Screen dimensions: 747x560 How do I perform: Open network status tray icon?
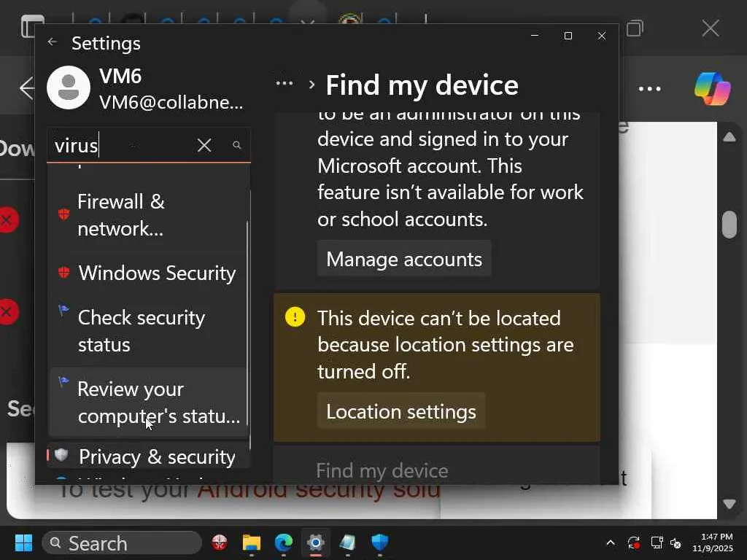(657, 542)
